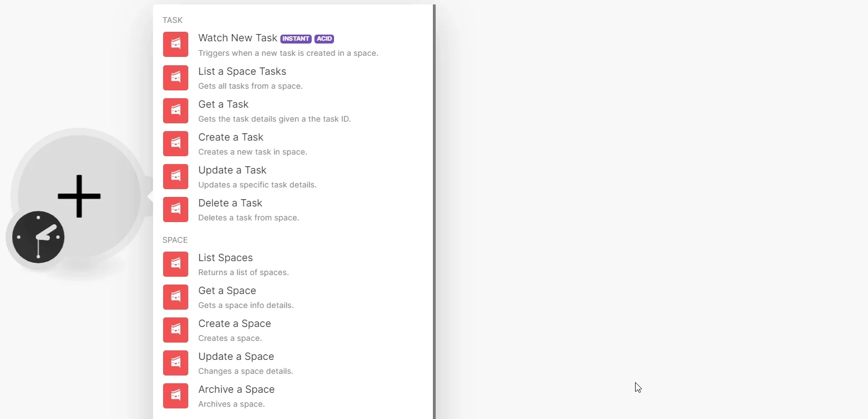Click 'Archives a space.' description text
868x419 pixels.
click(x=231, y=404)
